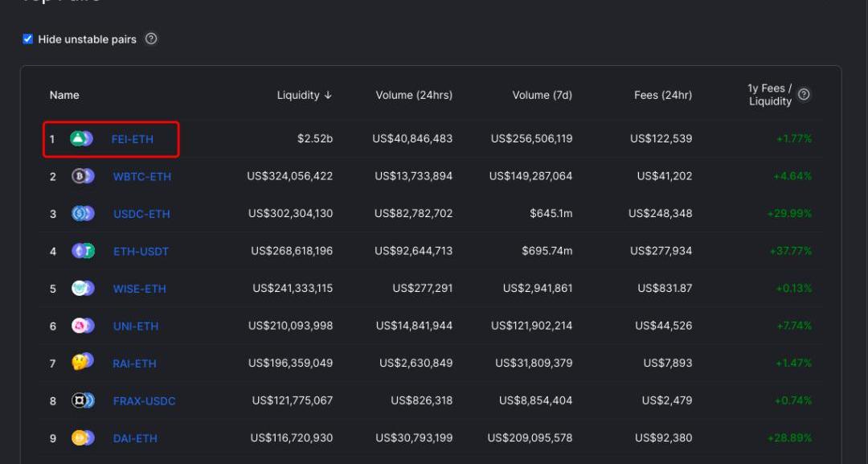The image size is (868, 464).
Task: Uncheck the Hide unstable pairs checkbox
Action: [x=28, y=39]
